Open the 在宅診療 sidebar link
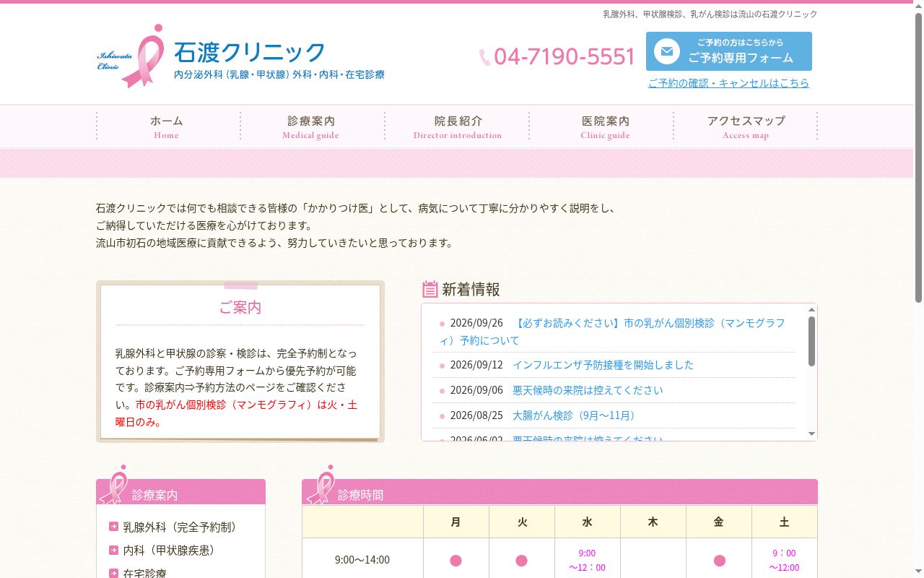 click(144, 573)
